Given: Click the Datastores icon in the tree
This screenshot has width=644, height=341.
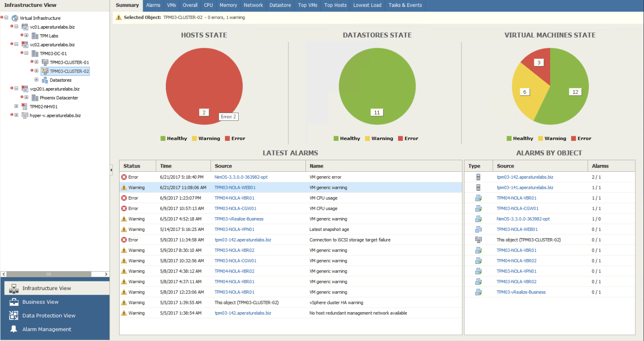Looking at the screenshot, I should pos(45,80).
